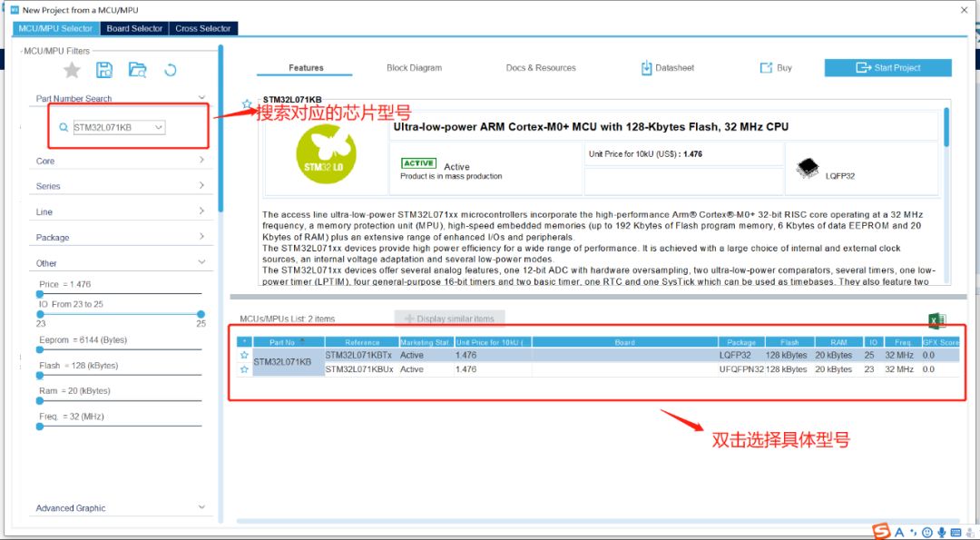Click the IO range upper handle
The width and height of the screenshot is (980, 540).
pyautogui.click(x=201, y=314)
